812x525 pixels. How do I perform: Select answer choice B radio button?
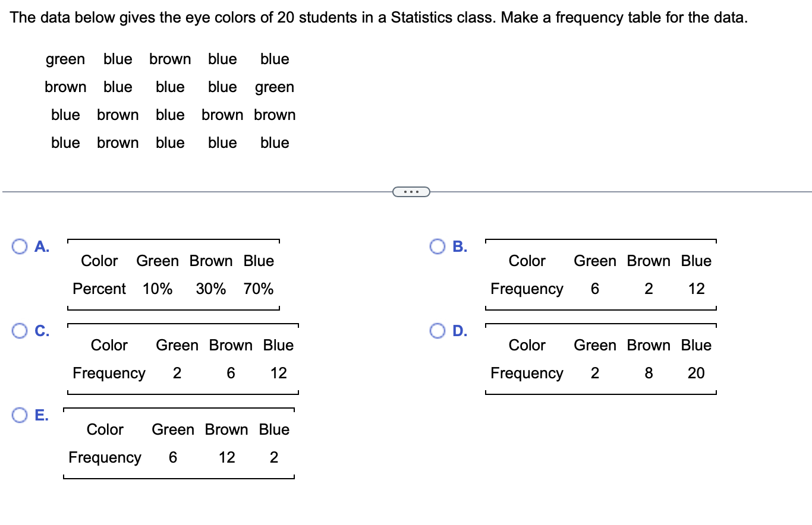438,246
